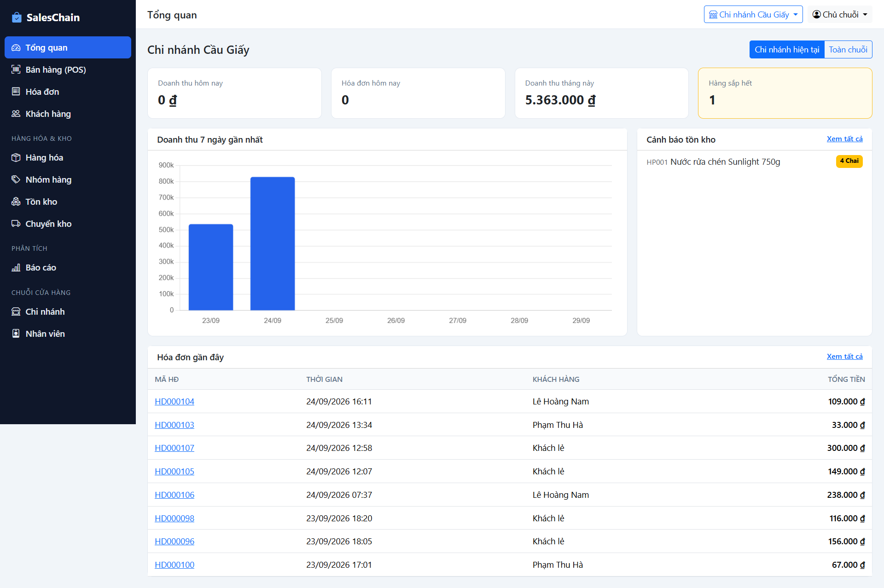Click the 24/09/2026 16:11 timestamp
Image resolution: width=884 pixels, height=588 pixels.
339,402
